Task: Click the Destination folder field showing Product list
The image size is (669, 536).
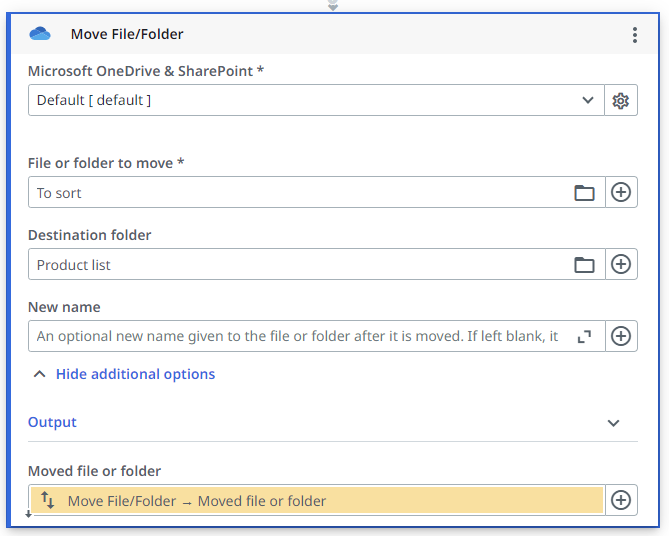Action: click(x=317, y=264)
